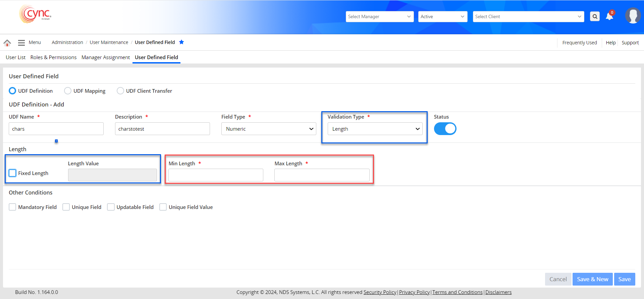Go to the Manager Assignment tab
The height and width of the screenshot is (299, 644).
[105, 57]
